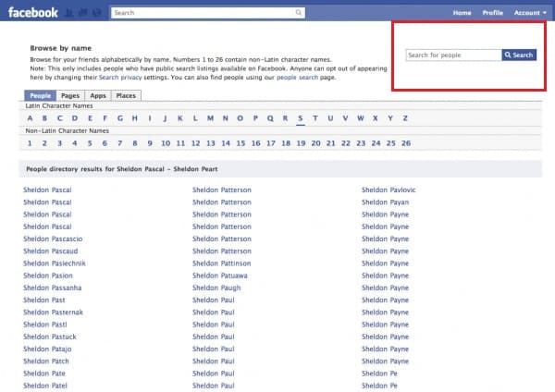Image resolution: width=555 pixels, height=392 pixels.
Task: Click the magnifier icon in top search
Action: (x=299, y=13)
